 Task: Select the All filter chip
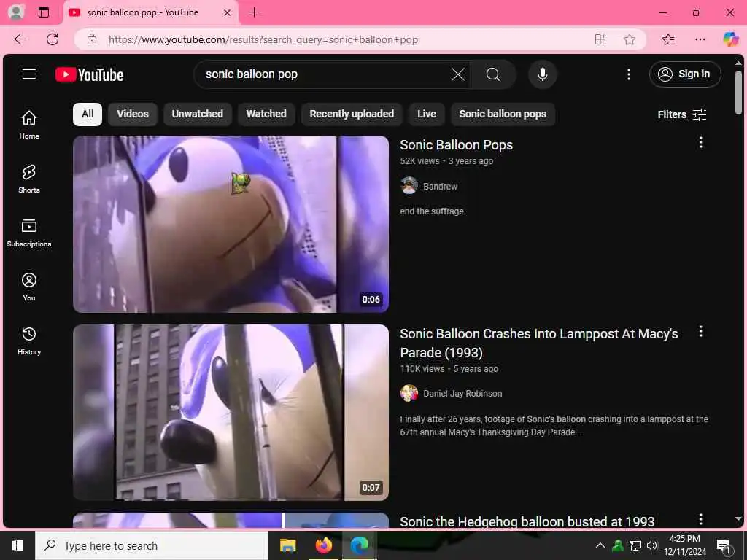(88, 114)
